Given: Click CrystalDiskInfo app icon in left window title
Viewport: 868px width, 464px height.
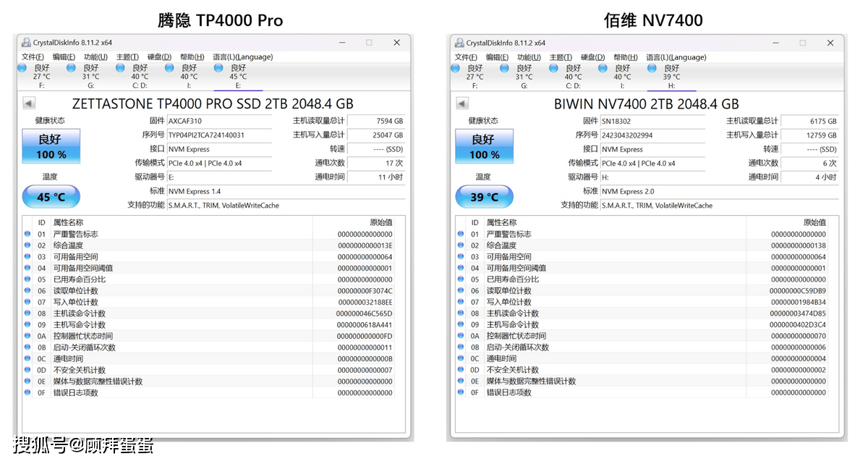Looking at the screenshot, I should coord(26,43).
